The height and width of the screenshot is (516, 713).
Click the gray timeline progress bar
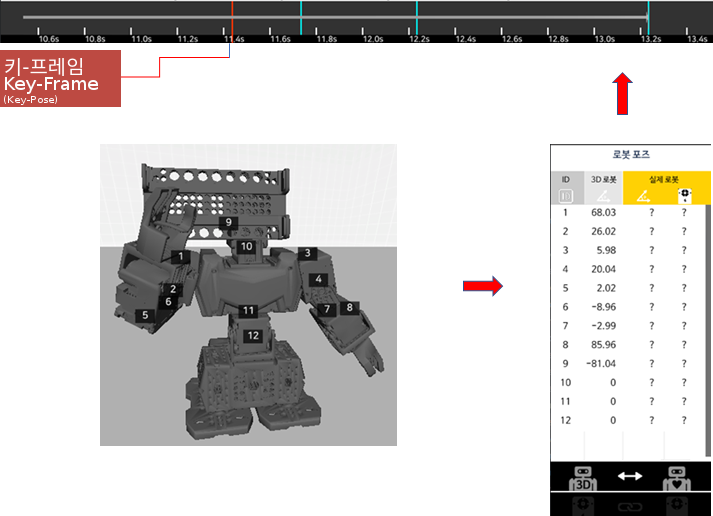click(x=500, y=17)
